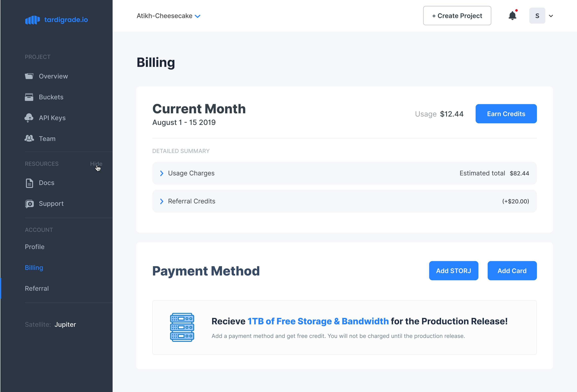This screenshot has height=392, width=577.
Task: Click the Add STORJ button
Action: [x=454, y=271]
